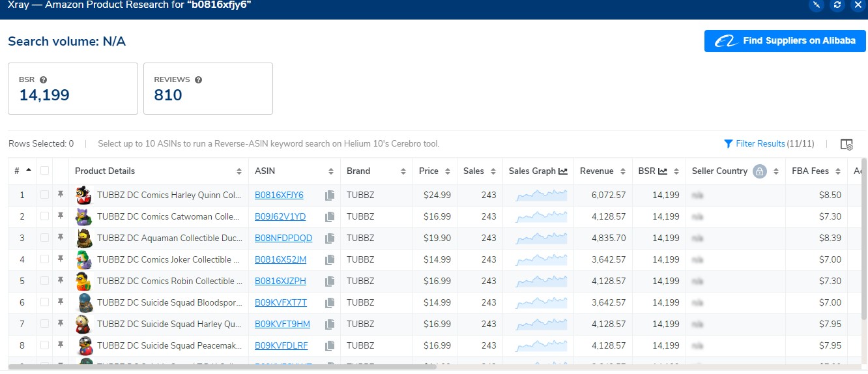Sort the Brand column
This screenshot has width=868, height=374.
[404, 171]
